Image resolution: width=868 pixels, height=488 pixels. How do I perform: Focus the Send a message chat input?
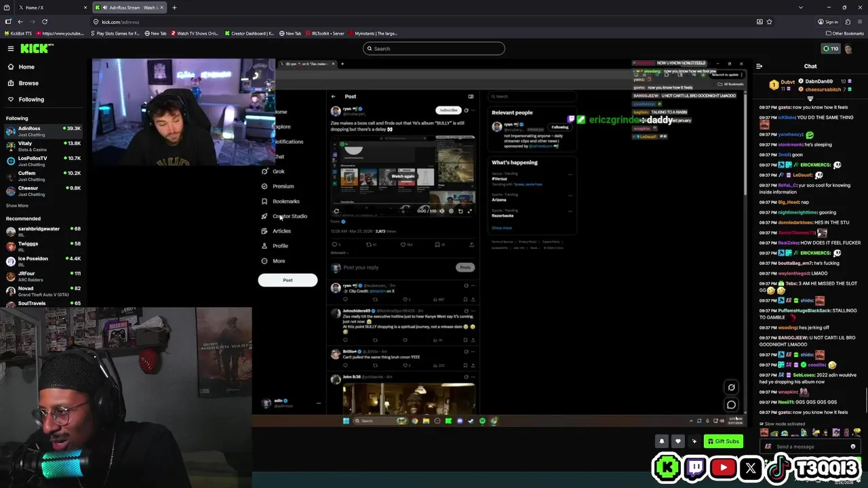(x=810, y=447)
